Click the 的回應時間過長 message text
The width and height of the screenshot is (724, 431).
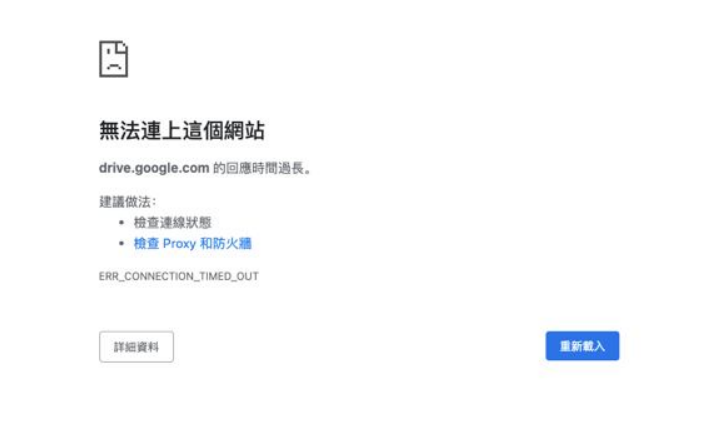pos(261,168)
